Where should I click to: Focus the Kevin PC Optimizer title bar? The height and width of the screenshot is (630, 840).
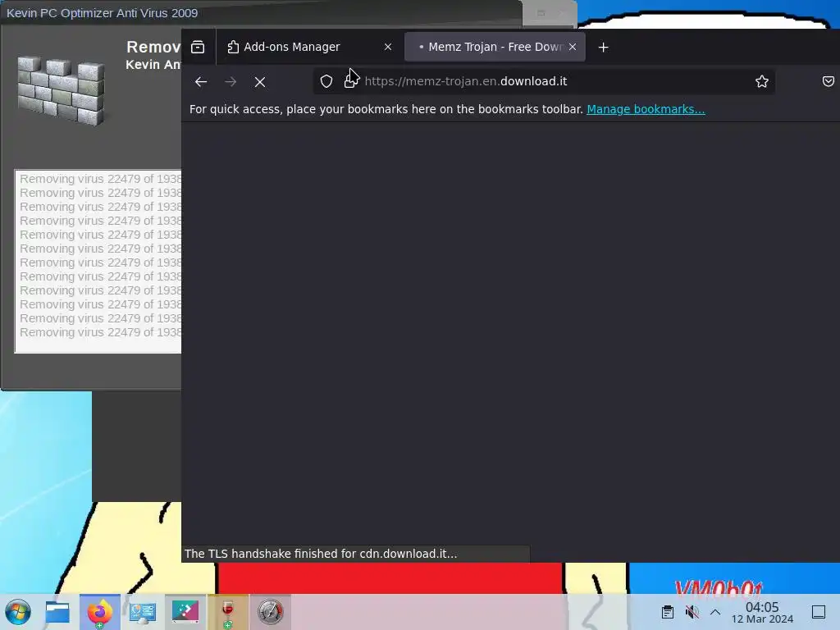[261, 13]
